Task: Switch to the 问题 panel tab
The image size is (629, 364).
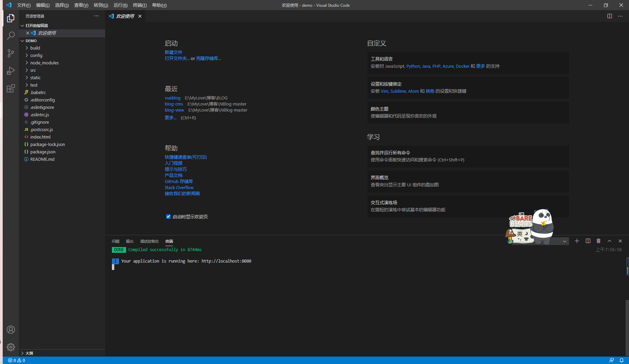Action: pyautogui.click(x=116, y=241)
